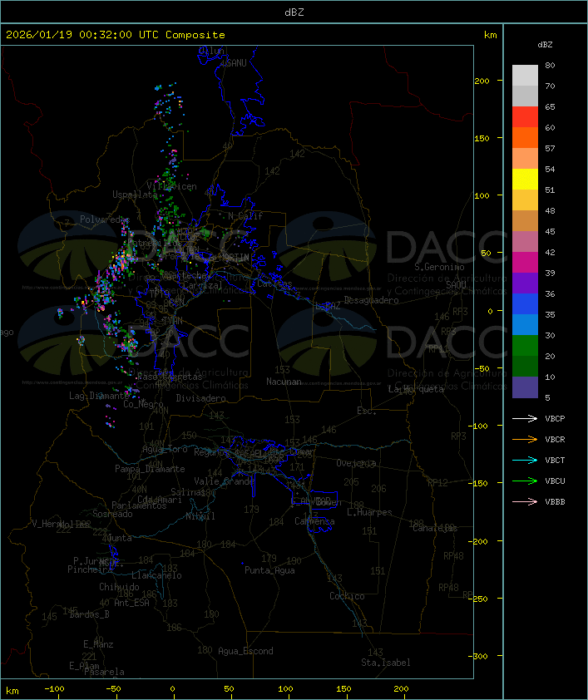Pick the green 20-30 dBZ legend swatch

click(525, 346)
